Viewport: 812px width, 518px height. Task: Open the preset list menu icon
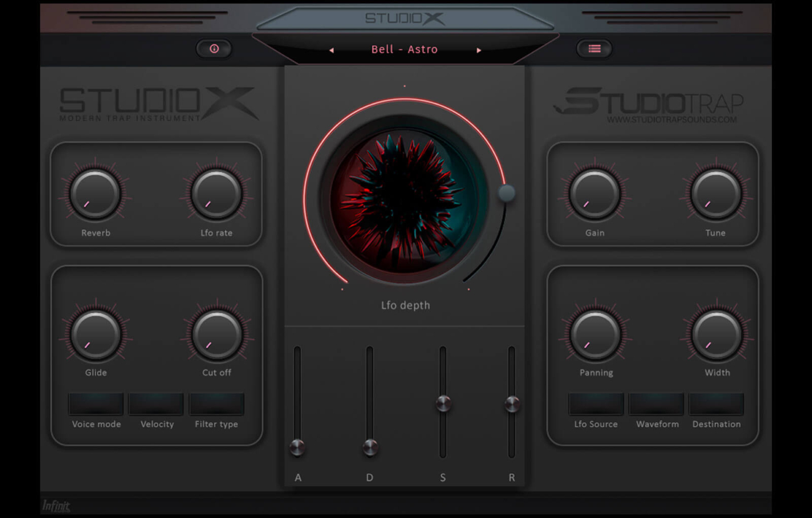(594, 49)
